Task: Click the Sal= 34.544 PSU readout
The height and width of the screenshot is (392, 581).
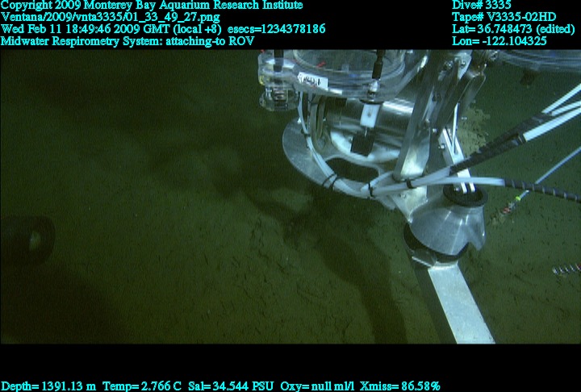Action: pyautogui.click(x=231, y=386)
